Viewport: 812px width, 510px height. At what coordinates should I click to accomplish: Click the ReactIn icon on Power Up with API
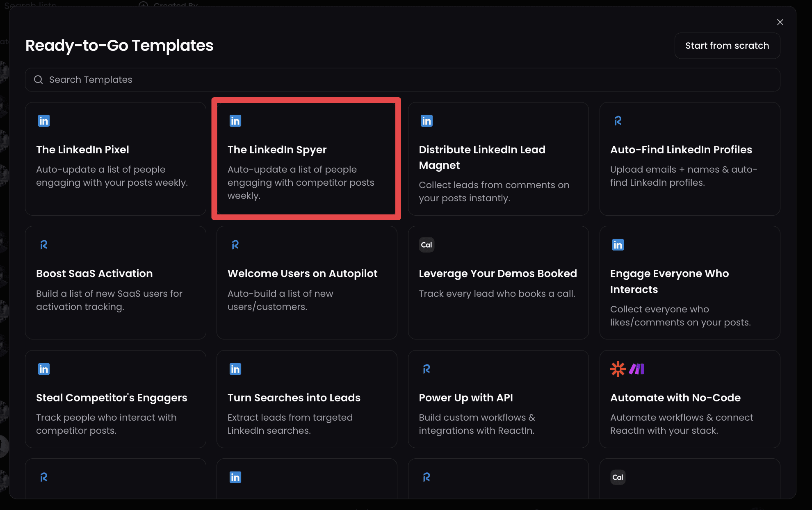[x=426, y=369]
